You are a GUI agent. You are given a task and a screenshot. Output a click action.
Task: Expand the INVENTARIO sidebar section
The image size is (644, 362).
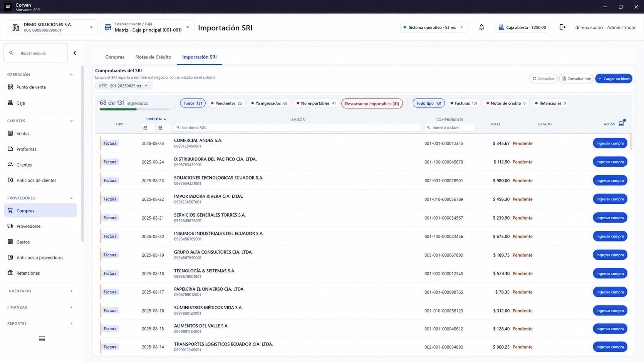pos(40,291)
